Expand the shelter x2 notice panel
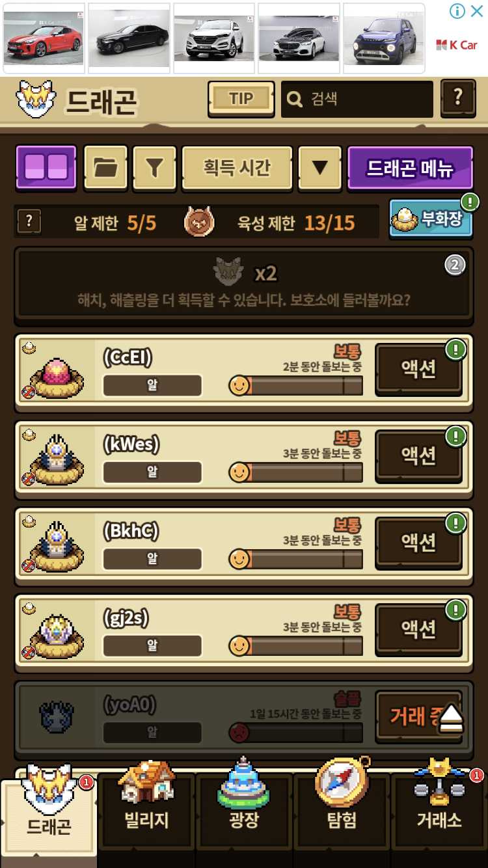Image resolution: width=488 pixels, height=868 pixels. click(243, 284)
